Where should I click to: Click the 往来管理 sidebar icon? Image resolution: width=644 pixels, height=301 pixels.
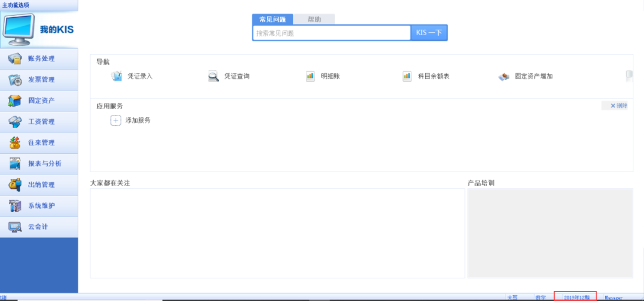(x=15, y=142)
